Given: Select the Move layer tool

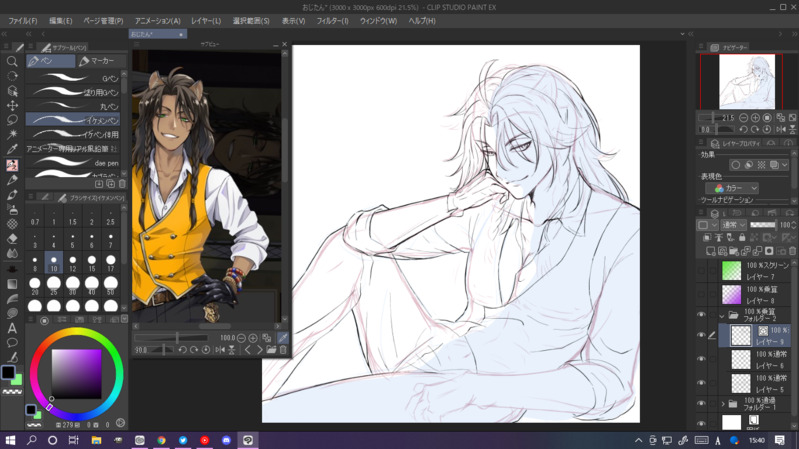Looking at the screenshot, I should [12, 105].
